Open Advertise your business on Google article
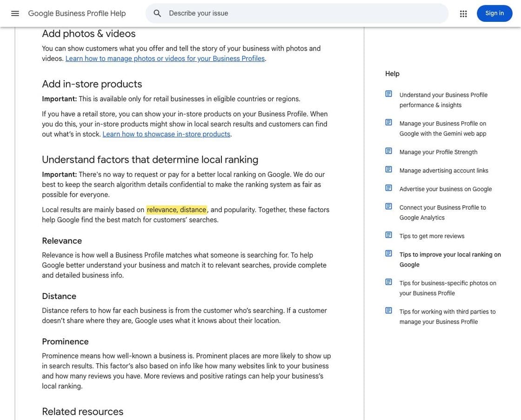521x420 pixels. 446,189
